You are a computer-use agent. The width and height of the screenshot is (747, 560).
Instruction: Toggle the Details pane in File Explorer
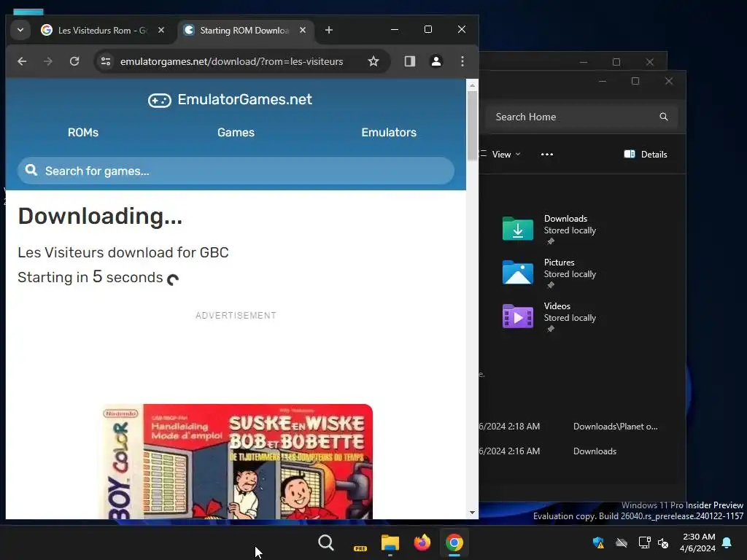(646, 155)
